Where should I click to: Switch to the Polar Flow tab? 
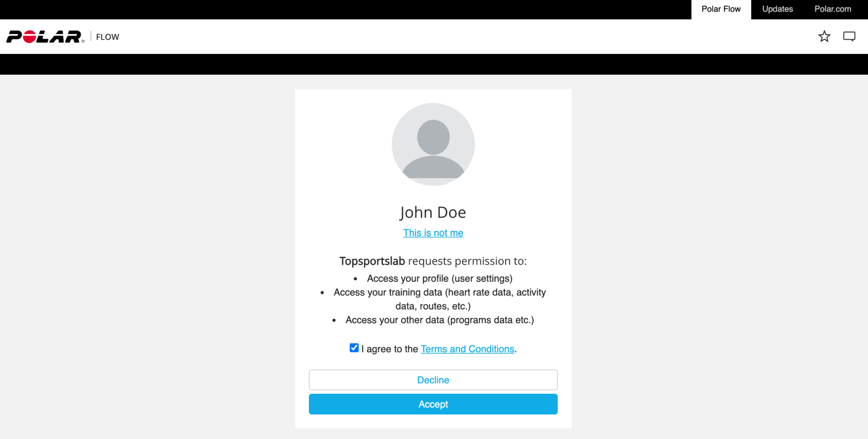coord(721,9)
